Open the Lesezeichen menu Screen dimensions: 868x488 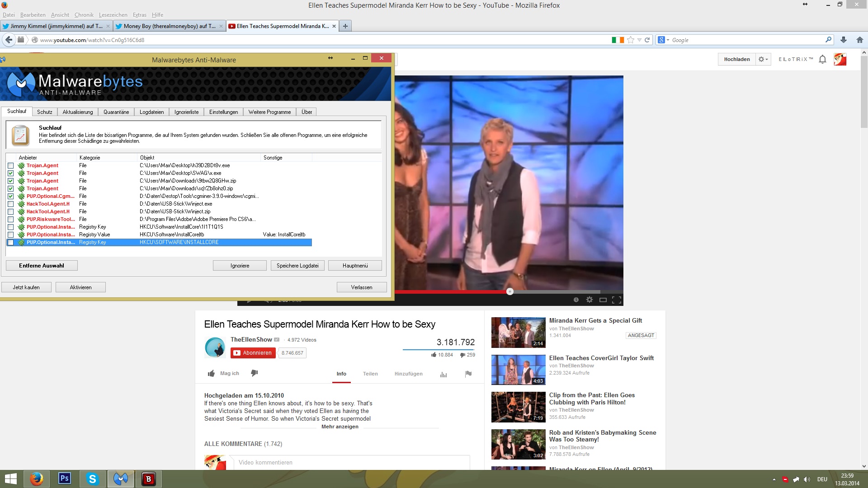pos(113,14)
